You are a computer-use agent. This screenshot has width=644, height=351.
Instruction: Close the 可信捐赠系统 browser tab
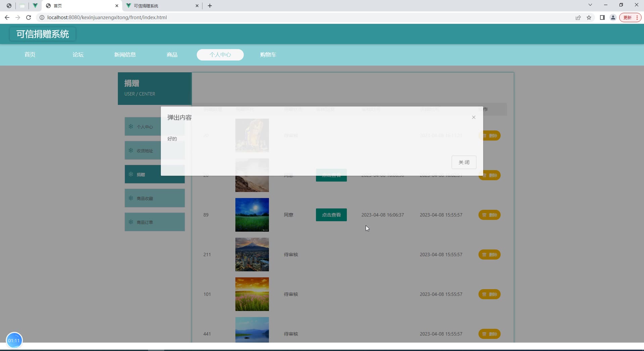coord(197,6)
